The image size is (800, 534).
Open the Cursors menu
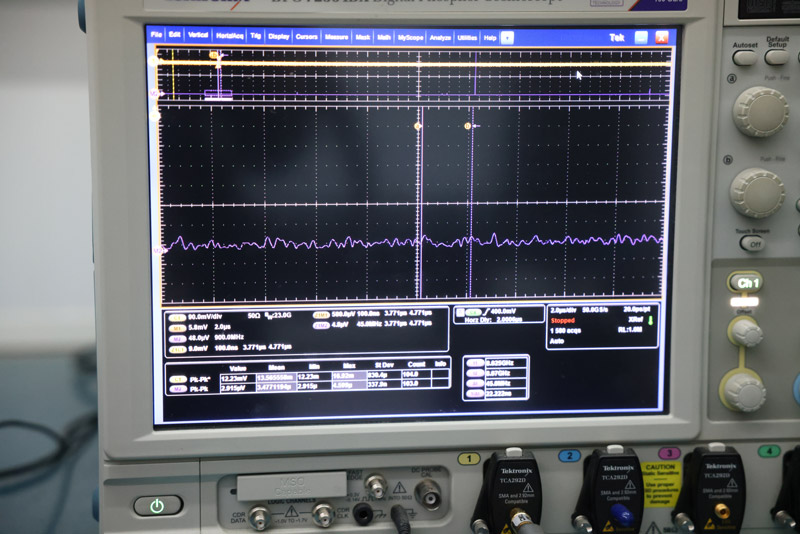point(307,36)
